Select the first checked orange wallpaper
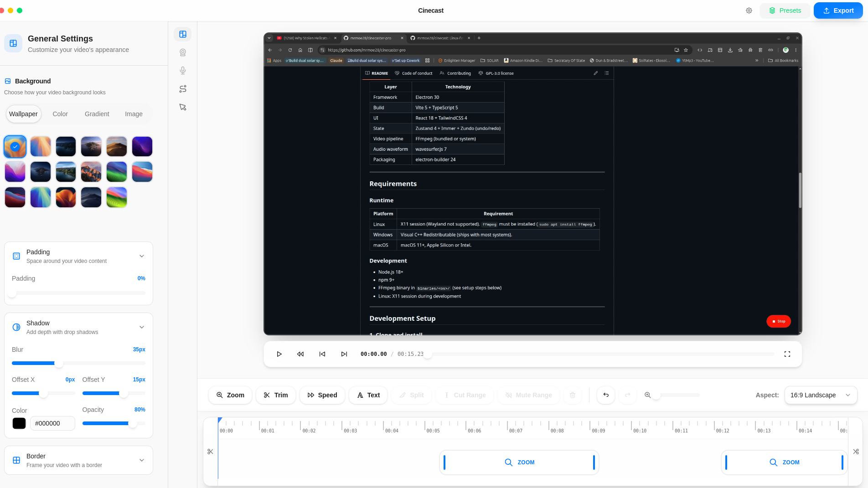The width and height of the screenshot is (868, 488). click(x=15, y=147)
